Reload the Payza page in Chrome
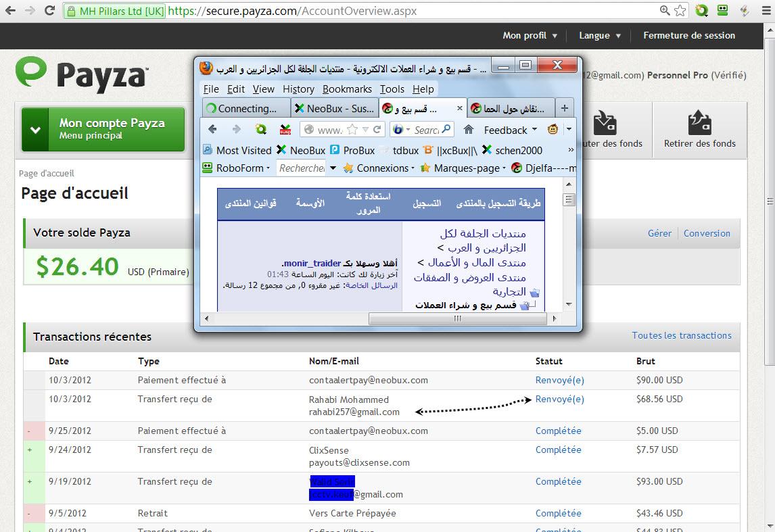This screenshot has width=775, height=532. [49, 10]
